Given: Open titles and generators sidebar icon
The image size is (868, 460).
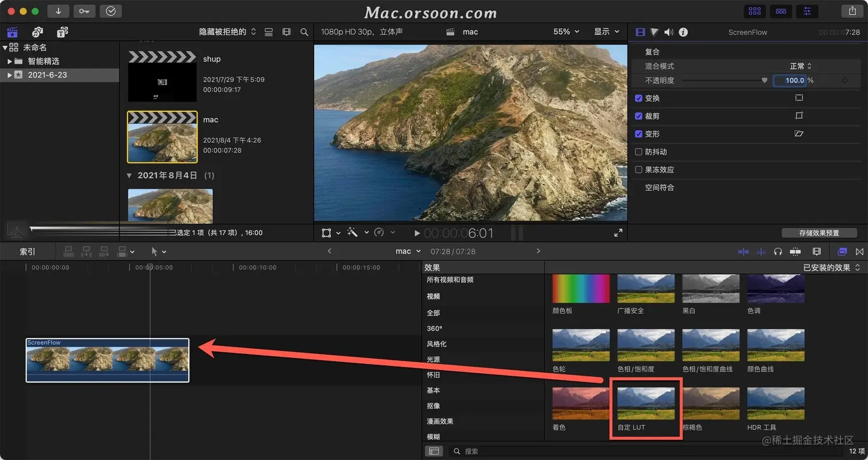Looking at the screenshot, I should [x=62, y=32].
